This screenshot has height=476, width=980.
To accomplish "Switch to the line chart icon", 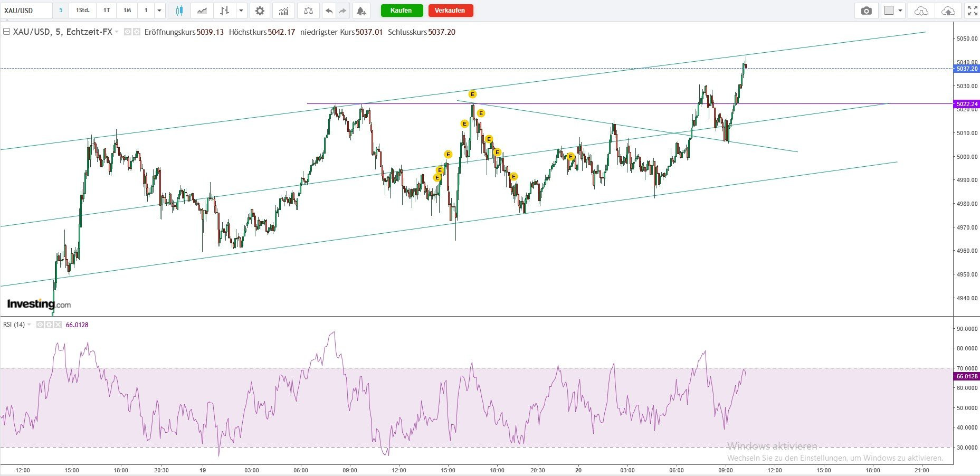I will pos(202,11).
